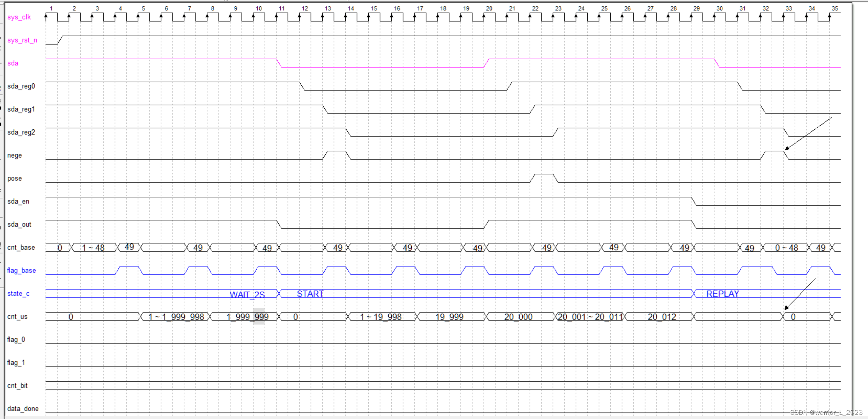Click clock cycle number 11
Screen dimensions: 868x419
click(x=281, y=8)
